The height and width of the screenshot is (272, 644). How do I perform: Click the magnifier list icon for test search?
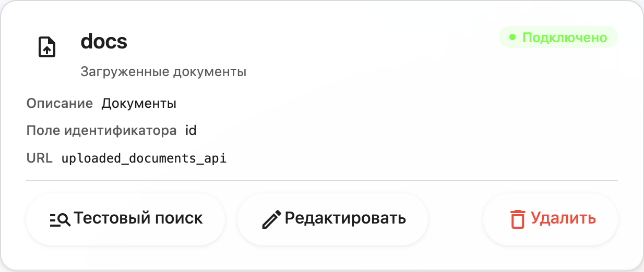coord(60,219)
